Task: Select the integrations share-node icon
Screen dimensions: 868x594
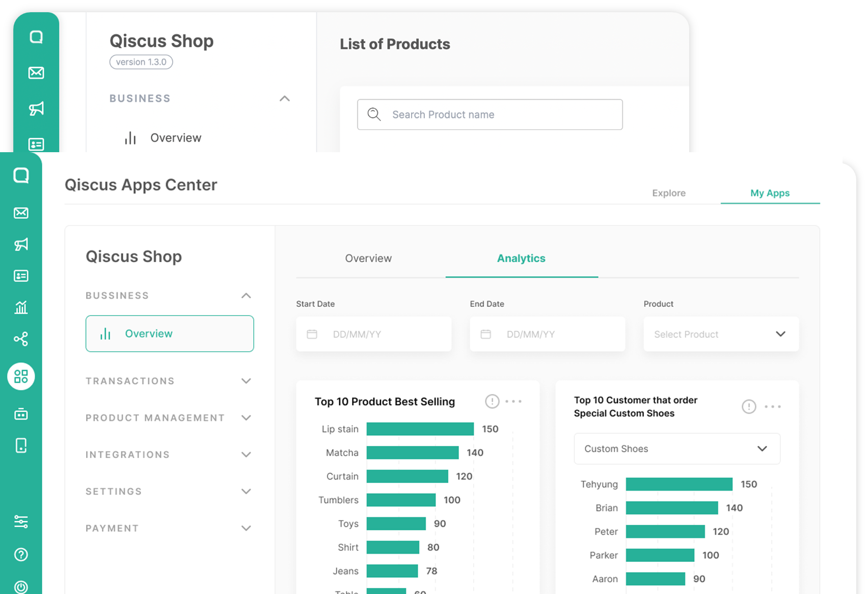Action: (x=21, y=339)
